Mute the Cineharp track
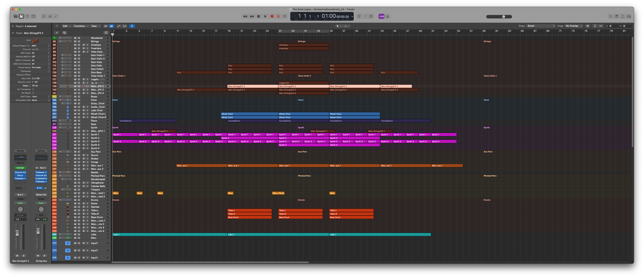644x277 pixels. pos(75,45)
